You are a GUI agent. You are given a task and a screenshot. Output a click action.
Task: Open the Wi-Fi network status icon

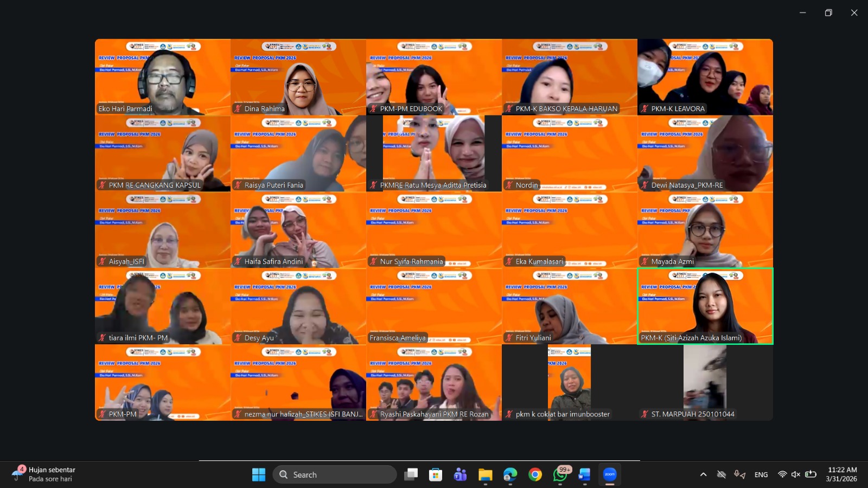pos(782,474)
